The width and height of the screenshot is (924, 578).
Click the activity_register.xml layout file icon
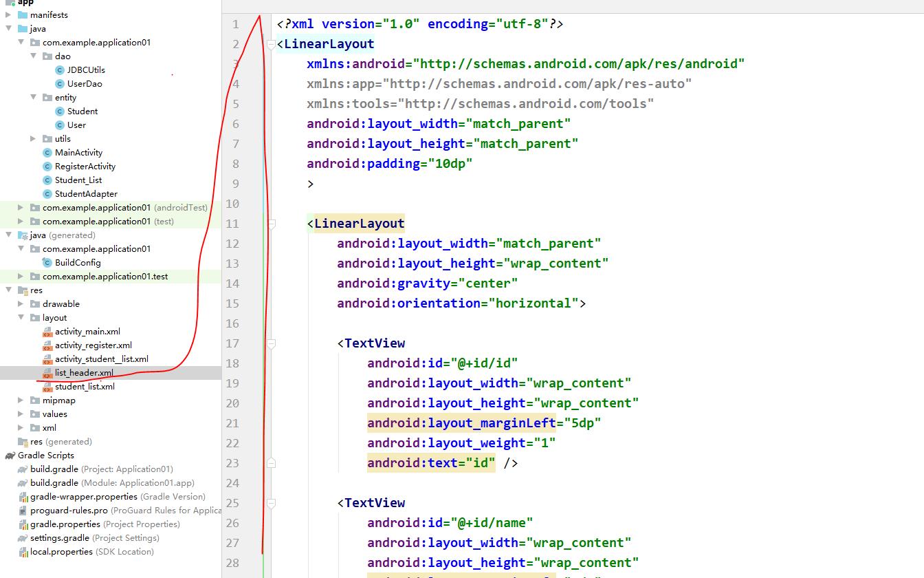tap(47, 345)
